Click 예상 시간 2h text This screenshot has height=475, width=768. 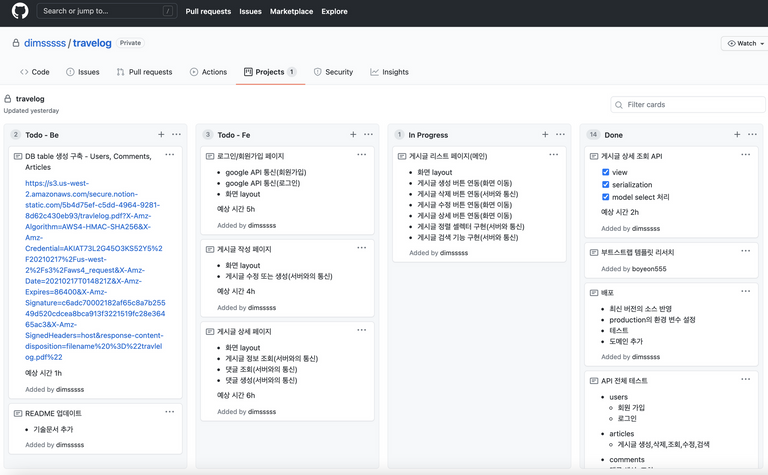point(620,212)
